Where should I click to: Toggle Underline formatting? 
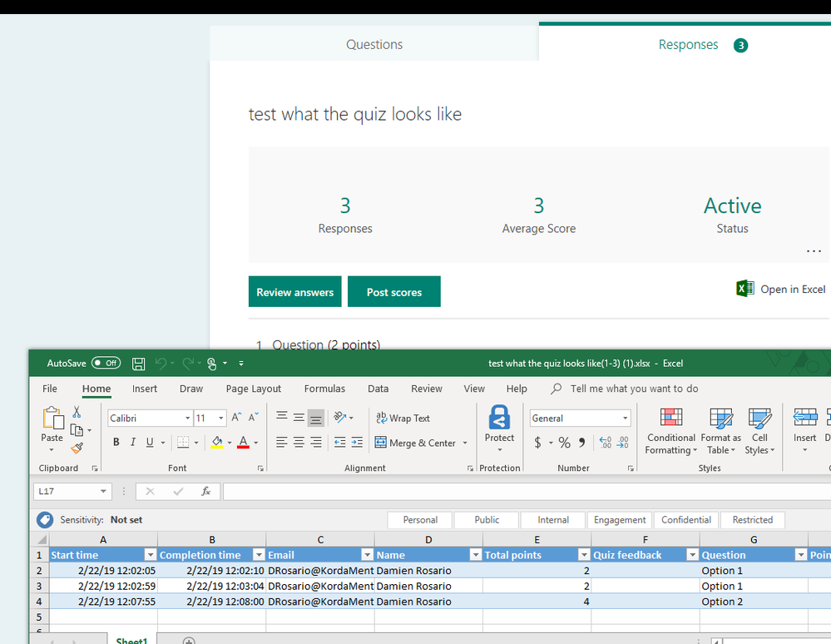[x=150, y=442]
